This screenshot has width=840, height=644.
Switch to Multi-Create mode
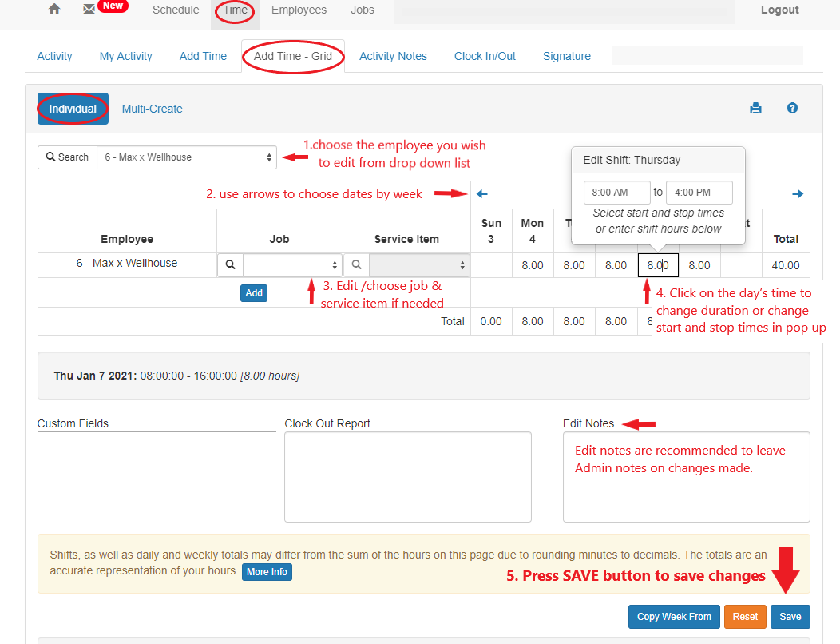pos(152,107)
